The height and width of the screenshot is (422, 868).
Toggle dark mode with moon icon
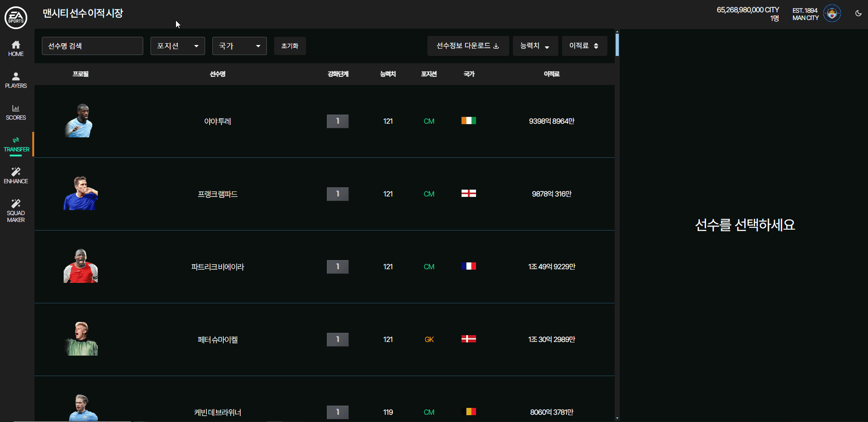tap(858, 14)
